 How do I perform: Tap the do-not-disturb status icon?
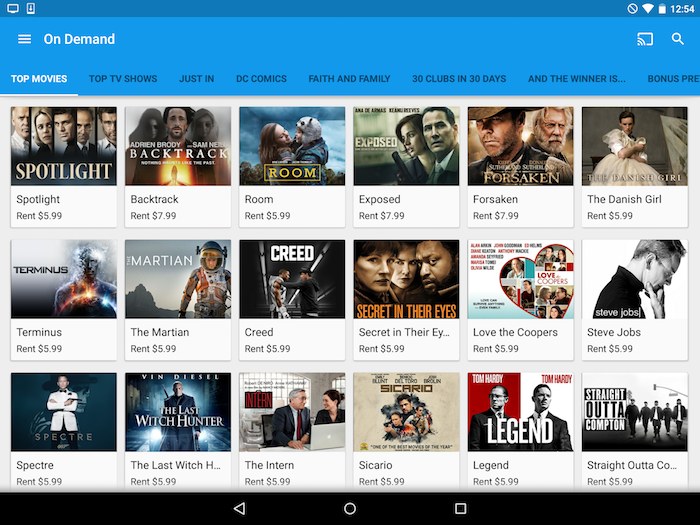pos(632,8)
